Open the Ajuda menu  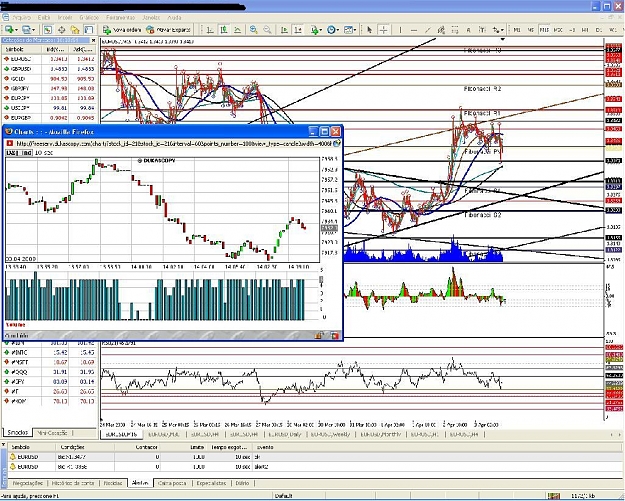tap(174, 18)
